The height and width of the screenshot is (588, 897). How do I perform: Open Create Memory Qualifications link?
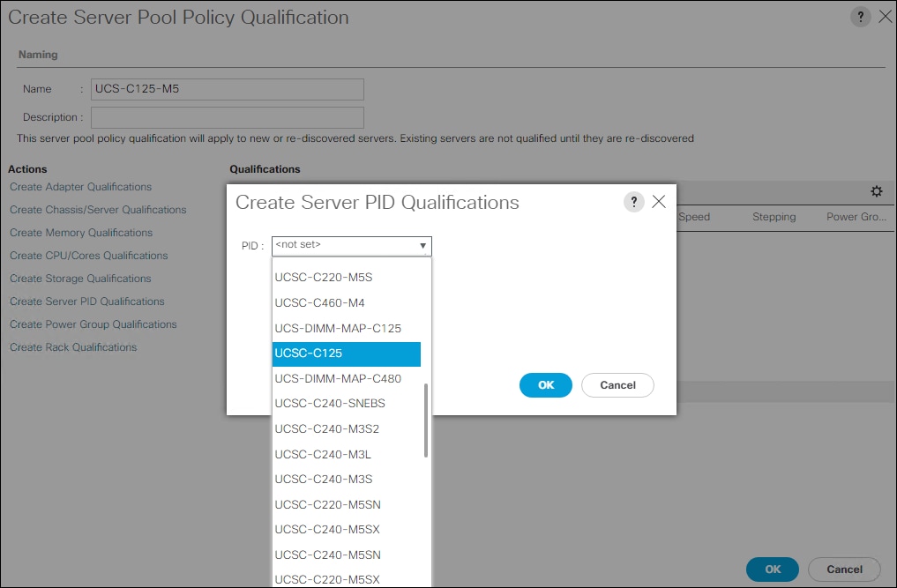[81, 233]
